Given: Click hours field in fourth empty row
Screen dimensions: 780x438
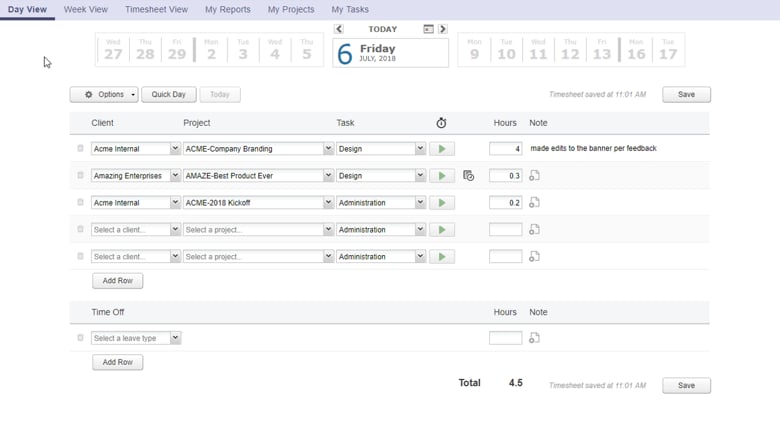Looking at the screenshot, I should click(x=505, y=230).
